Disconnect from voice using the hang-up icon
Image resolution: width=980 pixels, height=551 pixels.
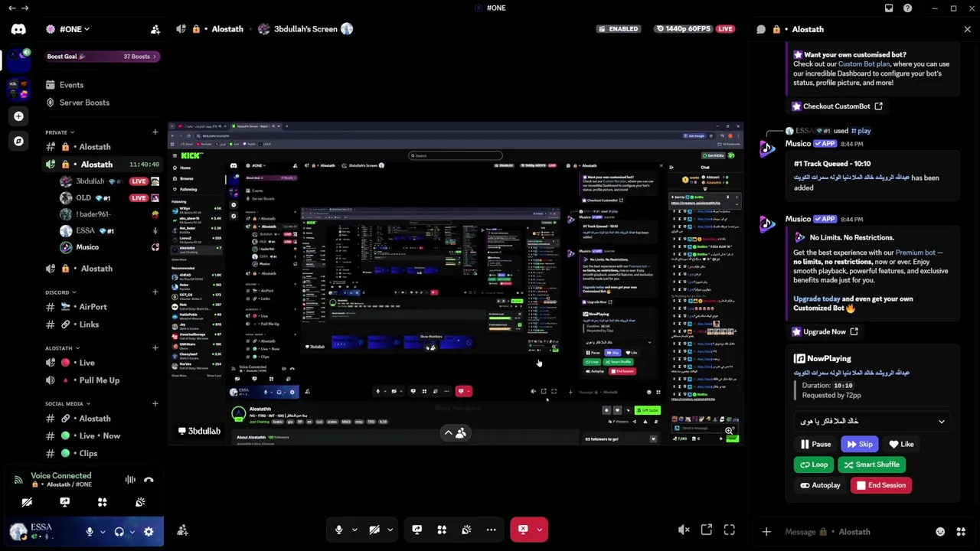click(149, 480)
